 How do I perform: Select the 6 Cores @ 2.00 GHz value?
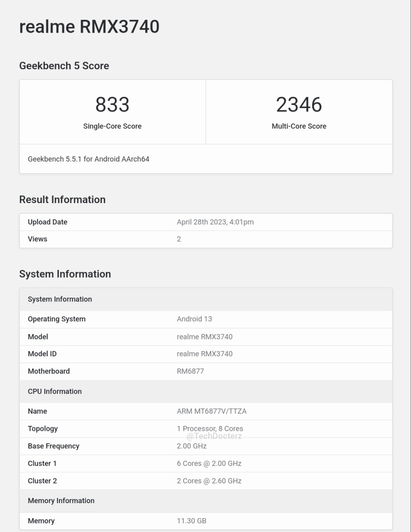pyautogui.click(x=209, y=464)
